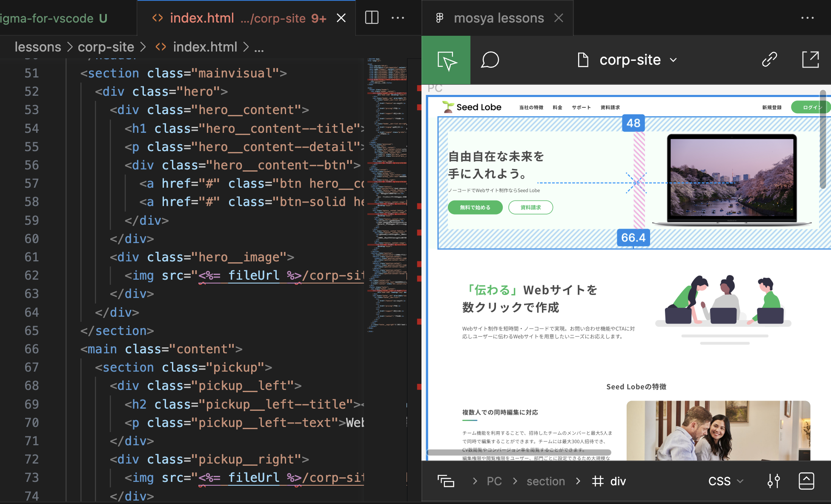
Task: Close the mosya lessons tab
Action: [559, 17]
